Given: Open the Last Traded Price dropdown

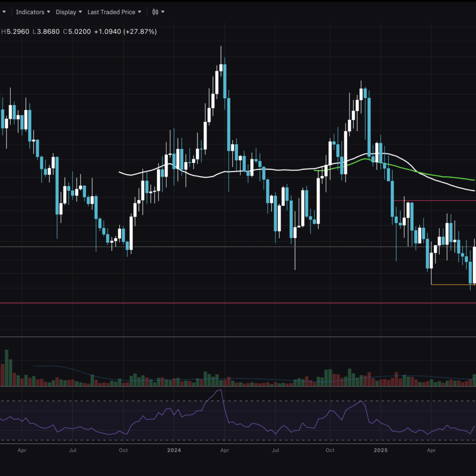Looking at the screenshot, I should pos(114,12).
